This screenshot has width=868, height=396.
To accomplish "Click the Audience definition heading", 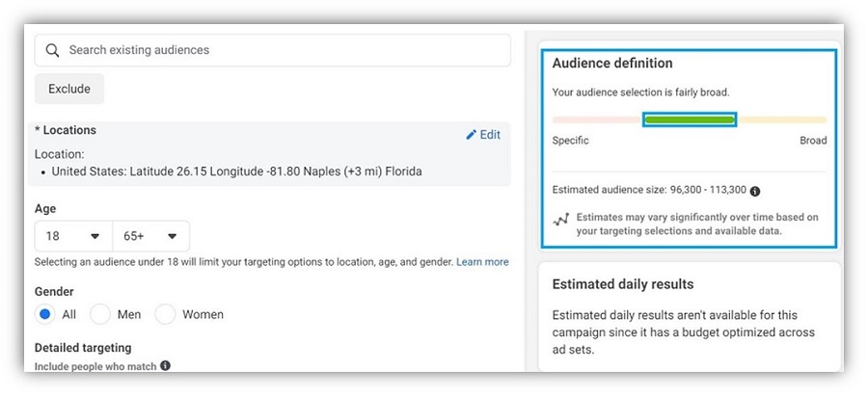I will (612, 63).
